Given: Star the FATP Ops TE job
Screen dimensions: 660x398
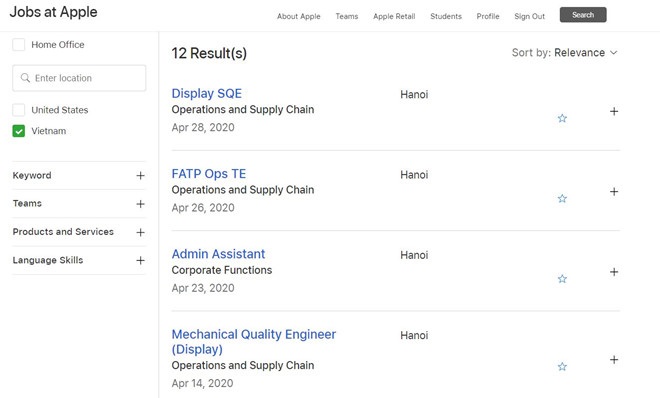Looking at the screenshot, I should [x=562, y=199].
